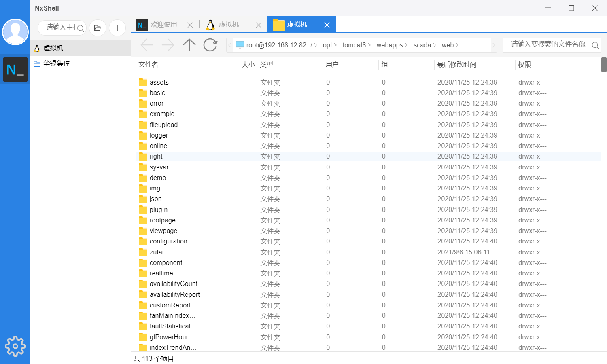Create a new connection with the plus icon
Image resolution: width=607 pixels, height=364 pixels.
tap(117, 28)
